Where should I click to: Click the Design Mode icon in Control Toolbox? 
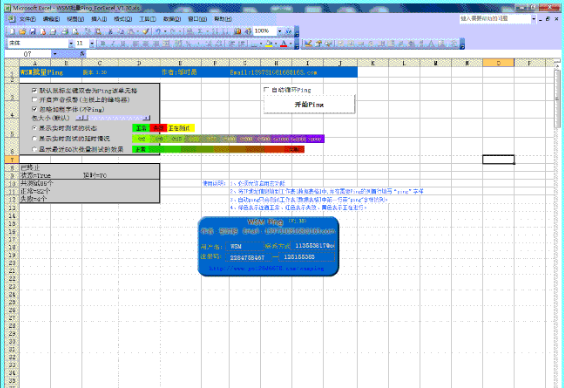[308, 44]
